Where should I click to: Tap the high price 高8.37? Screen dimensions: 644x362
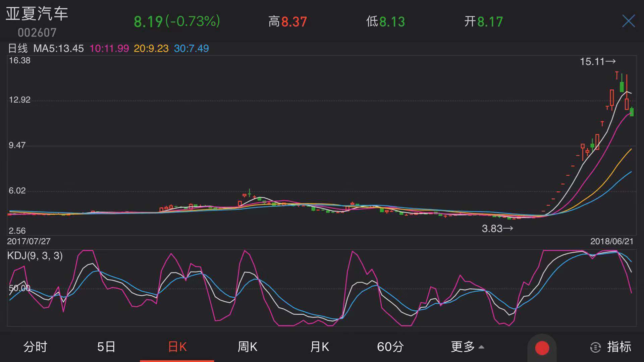pos(287,22)
